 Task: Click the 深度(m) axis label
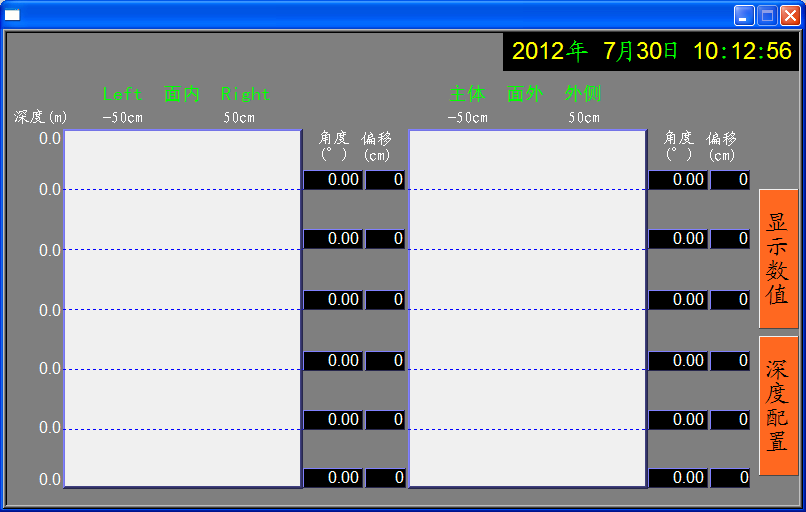pyautogui.click(x=40, y=117)
